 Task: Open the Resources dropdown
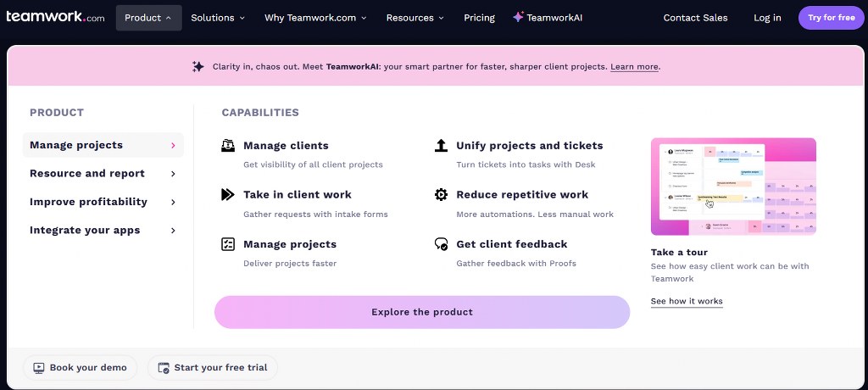[415, 18]
